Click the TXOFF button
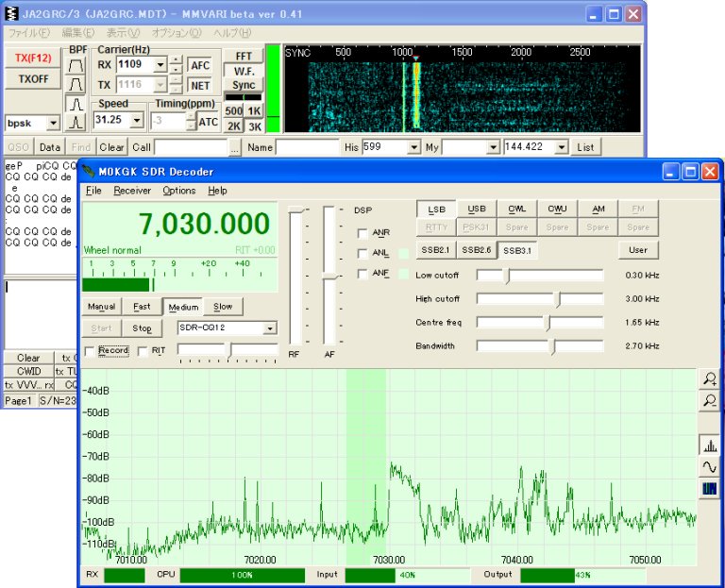The width and height of the screenshot is (725, 588). (33, 79)
